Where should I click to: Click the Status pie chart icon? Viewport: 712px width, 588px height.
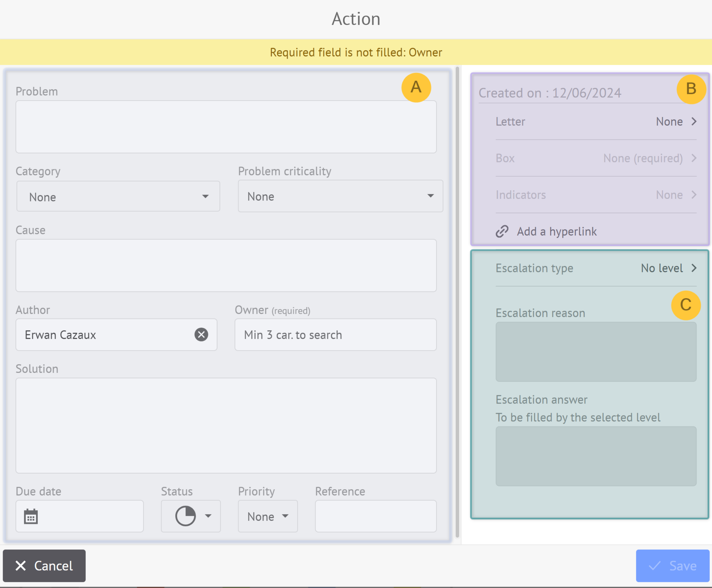pyautogui.click(x=186, y=516)
